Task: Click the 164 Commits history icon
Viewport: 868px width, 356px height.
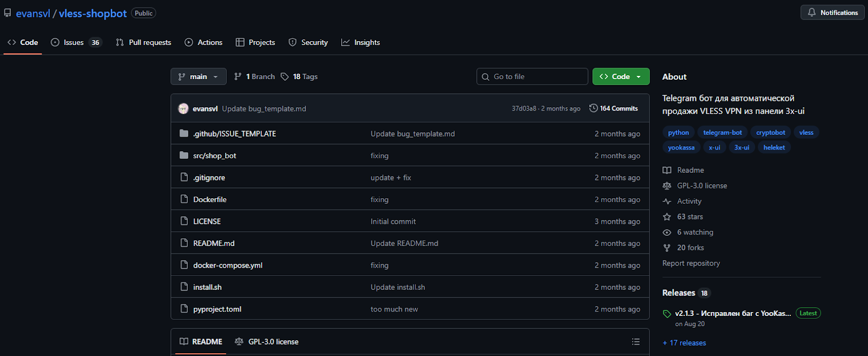Action: click(593, 108)
